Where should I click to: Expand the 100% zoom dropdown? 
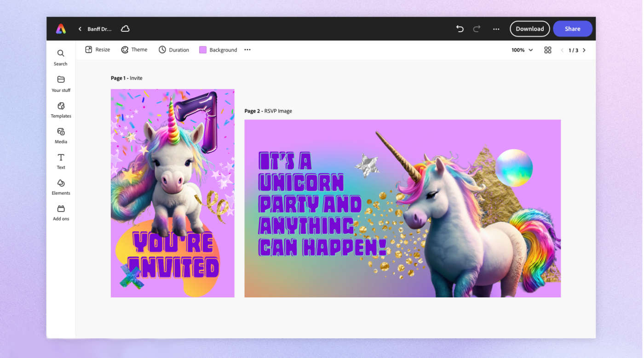point(522,50)
